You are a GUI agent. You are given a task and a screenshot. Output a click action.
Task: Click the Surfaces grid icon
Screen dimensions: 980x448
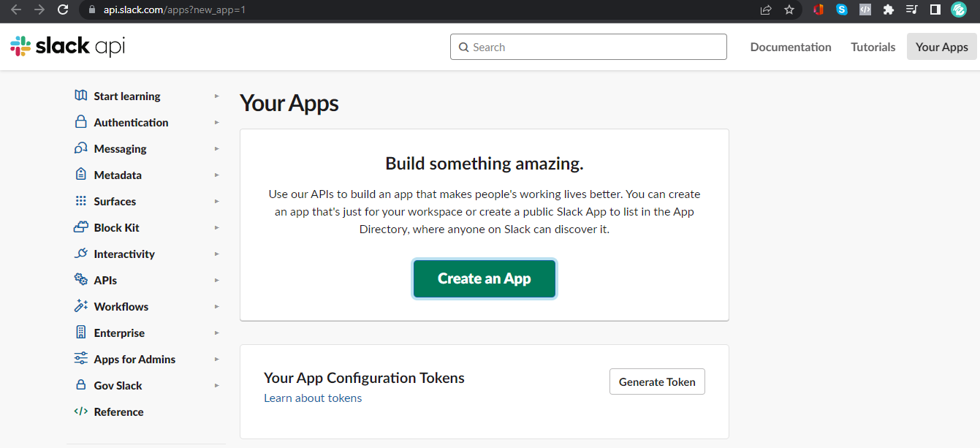pos(81,201)
